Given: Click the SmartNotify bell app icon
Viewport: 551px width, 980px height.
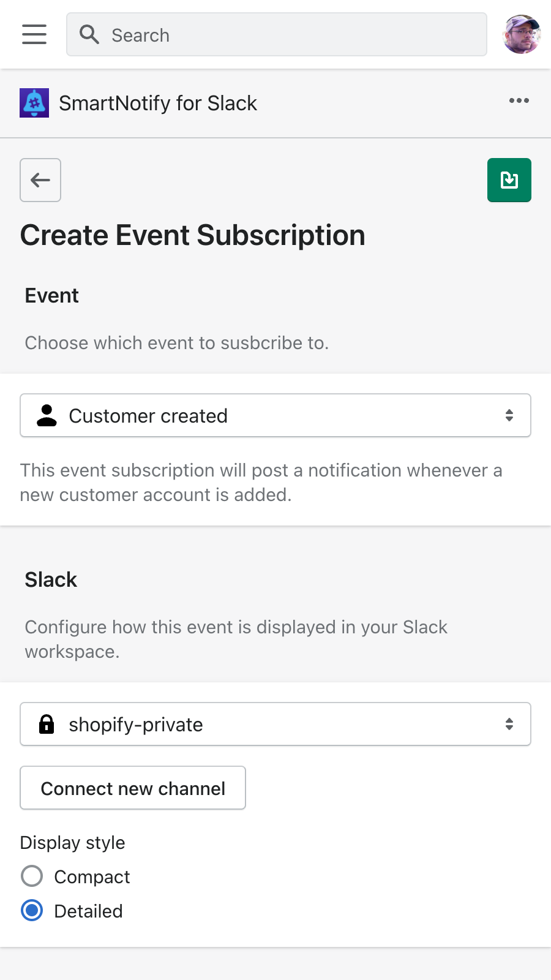Looking at the screenshot, I should click(x=34, y=103).
